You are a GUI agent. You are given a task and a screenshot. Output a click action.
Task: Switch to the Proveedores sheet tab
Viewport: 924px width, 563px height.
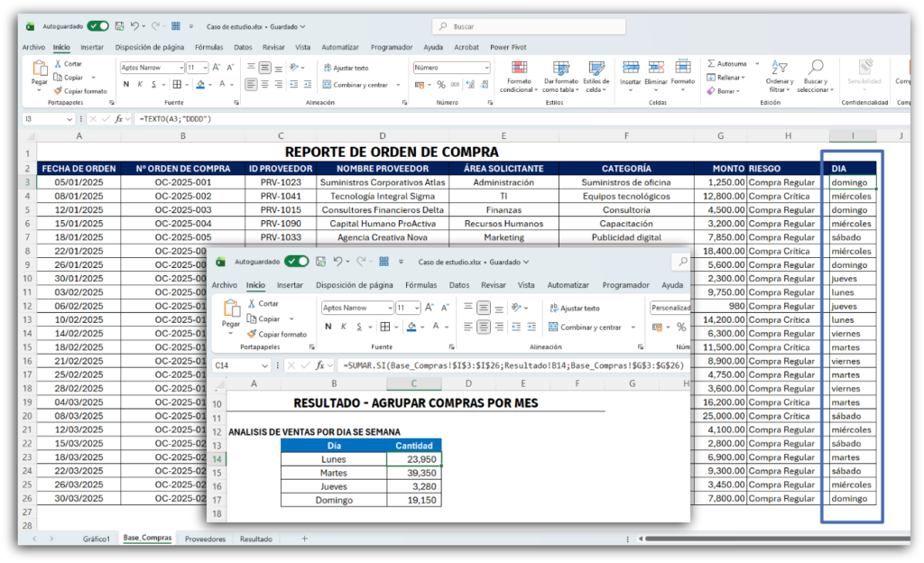205,539
